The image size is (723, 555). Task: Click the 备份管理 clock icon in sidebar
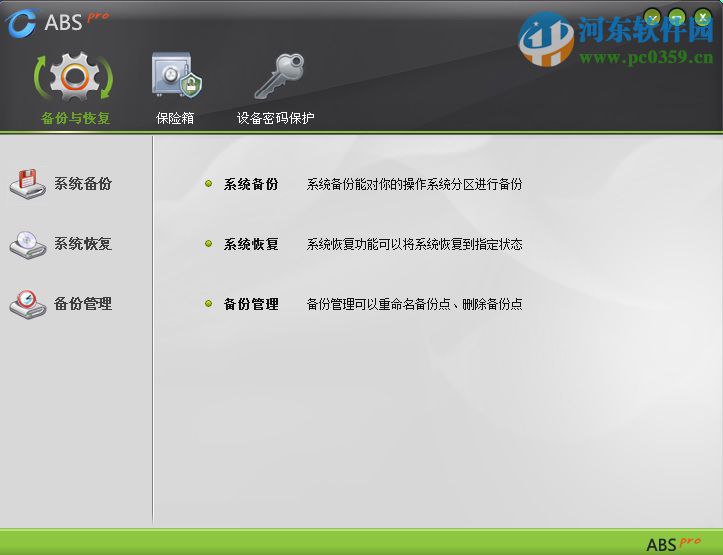pyautogui.click(x=28, y=304)
